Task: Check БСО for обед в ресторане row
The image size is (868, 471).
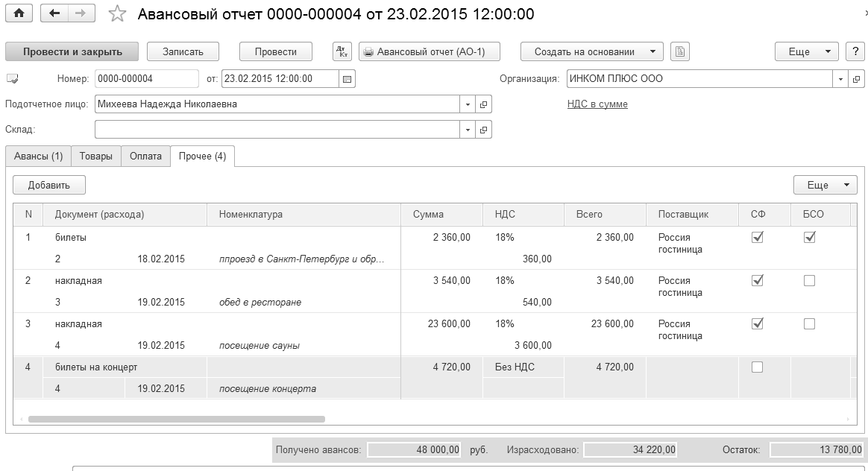Action: tap(809, 281)
